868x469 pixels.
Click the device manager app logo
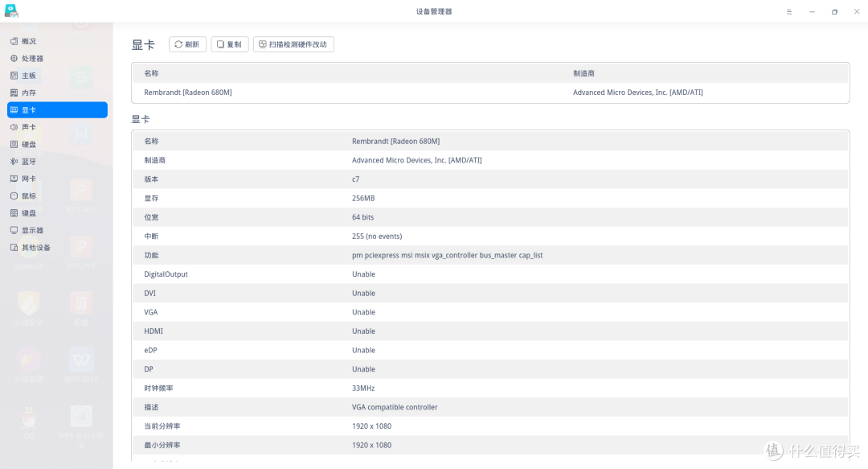point(11,10)
